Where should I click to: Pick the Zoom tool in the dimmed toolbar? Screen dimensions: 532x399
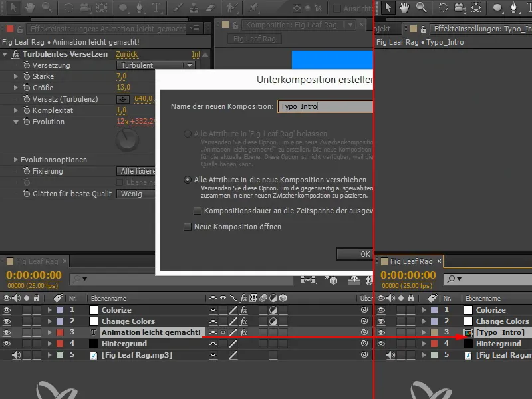point(47,7)
